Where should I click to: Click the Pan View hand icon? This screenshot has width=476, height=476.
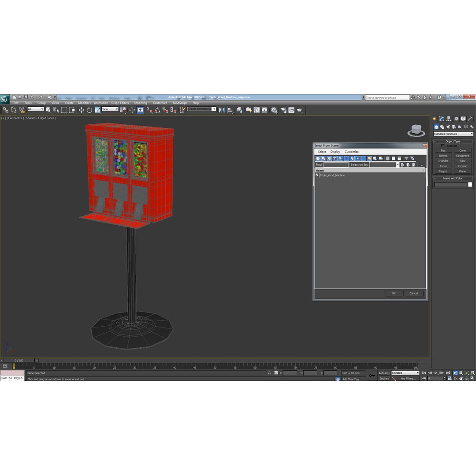coord(461,378)
